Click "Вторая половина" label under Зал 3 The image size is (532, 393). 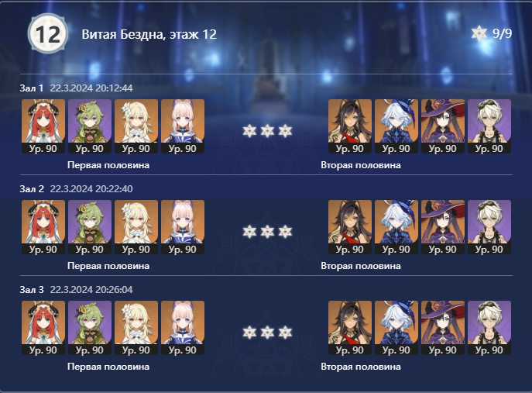pos(361,367)
